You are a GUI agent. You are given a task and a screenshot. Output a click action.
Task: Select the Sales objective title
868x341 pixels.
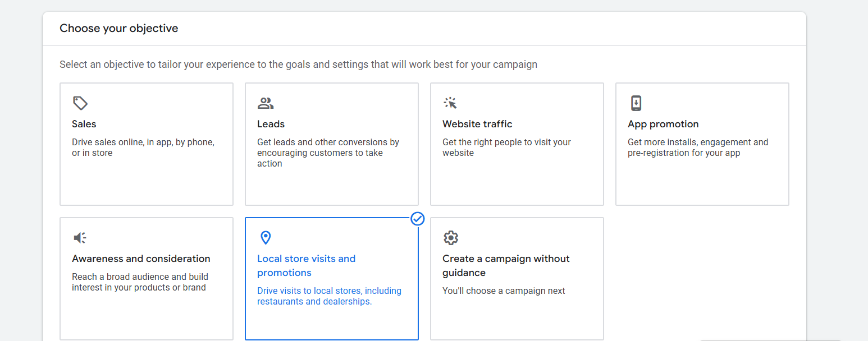coord(84,124)
